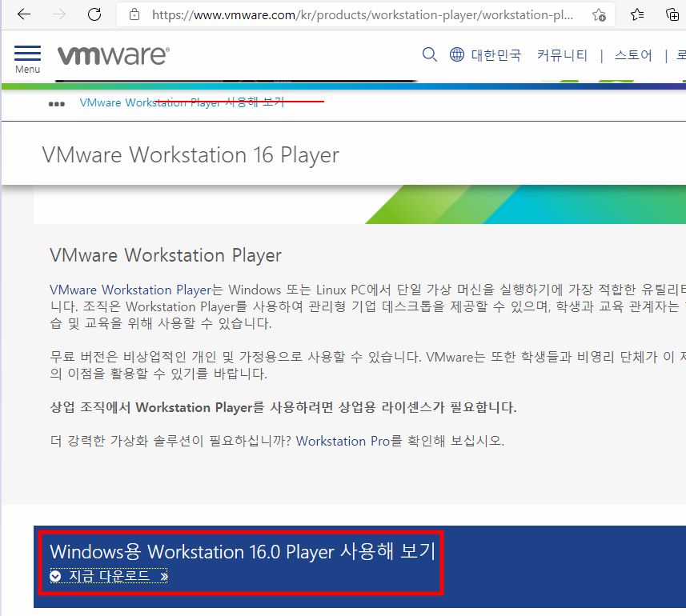686x616 pixels.
Task: Open the VMware hamburger Menu
Action: (x=27, y=59)
